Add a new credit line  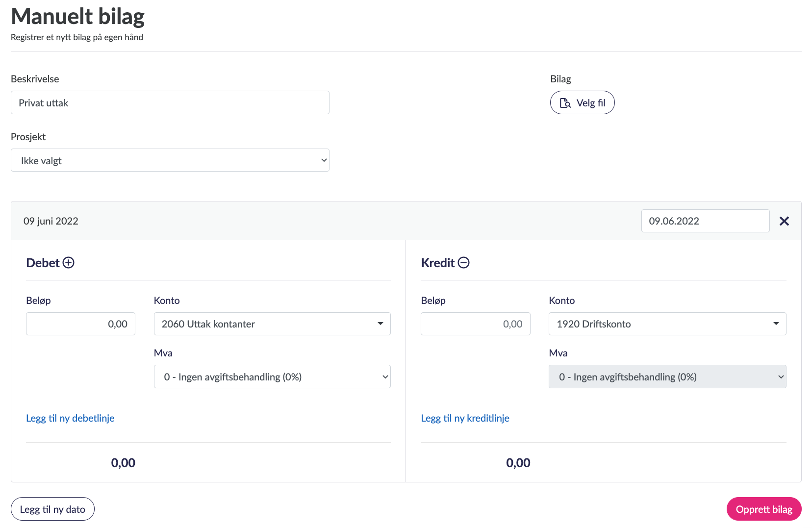465,418
